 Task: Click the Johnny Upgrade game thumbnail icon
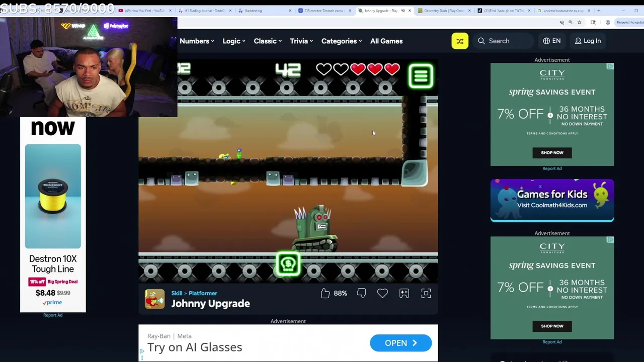pyautogui.click(x=154, y=299)
